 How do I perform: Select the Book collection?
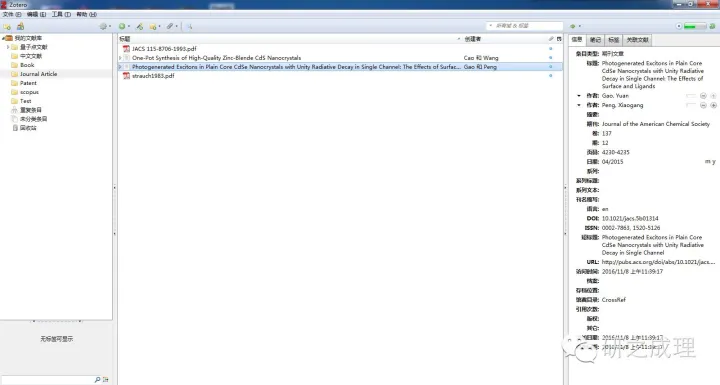click(x=27, y=65)
